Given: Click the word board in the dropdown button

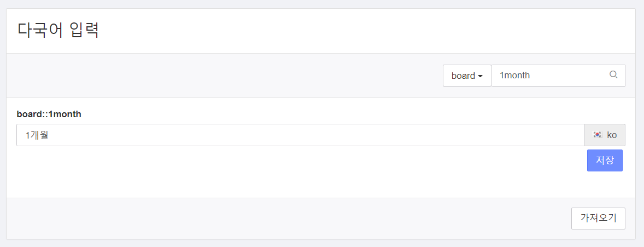Looking at the screenshot, I should click(463, 76).
